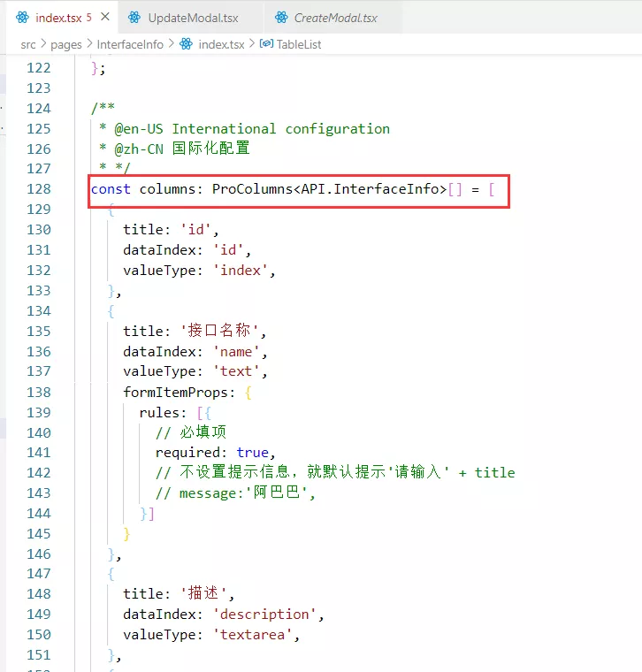Click the // 必填项 comment
Viewport: 642px width, 672px height.
[191, 432]
